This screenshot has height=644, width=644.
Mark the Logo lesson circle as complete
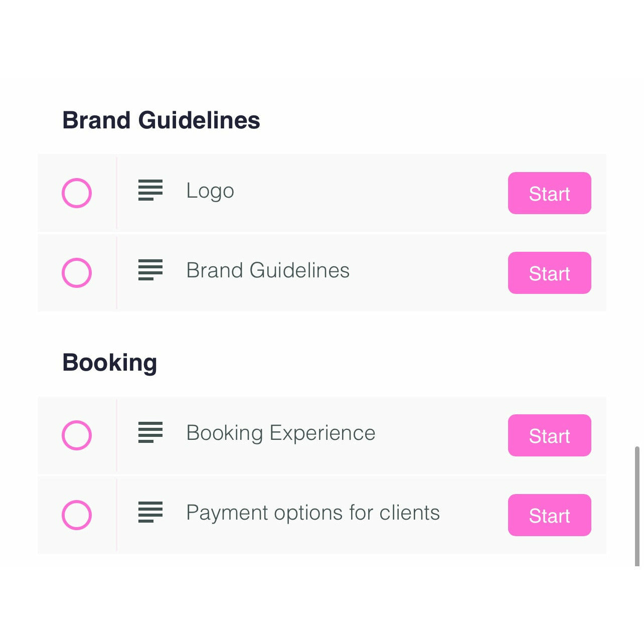pos(77,193)
